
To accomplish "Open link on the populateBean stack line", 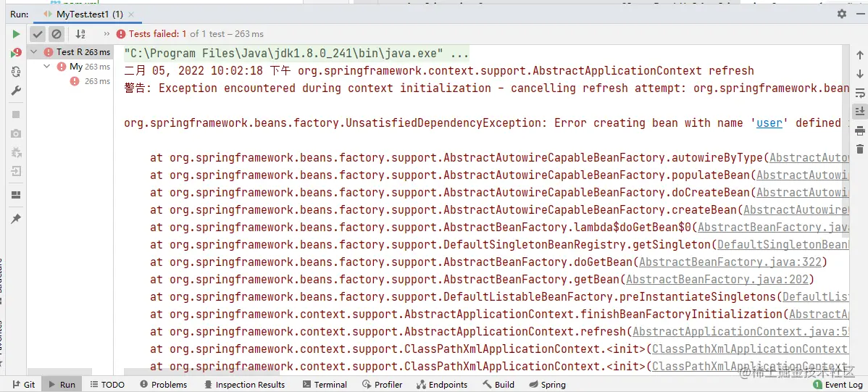I will [x=803, y=175].
